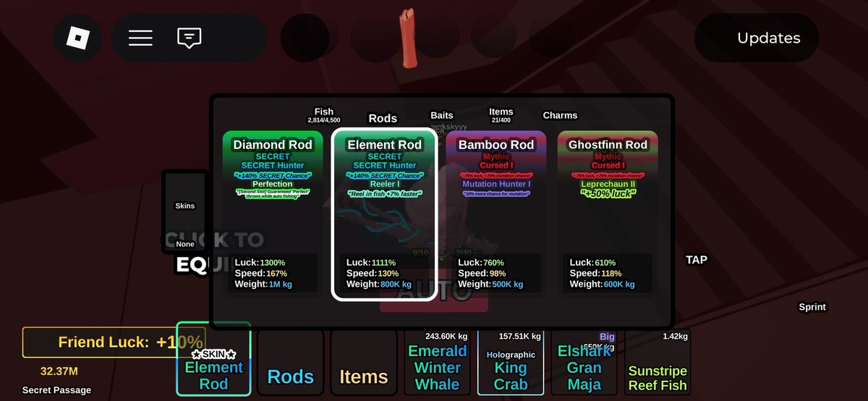This screenshot has height=401, width=868.
Task: Click Diamond Rod's Weight 1M kg
Action: point(263,284)
